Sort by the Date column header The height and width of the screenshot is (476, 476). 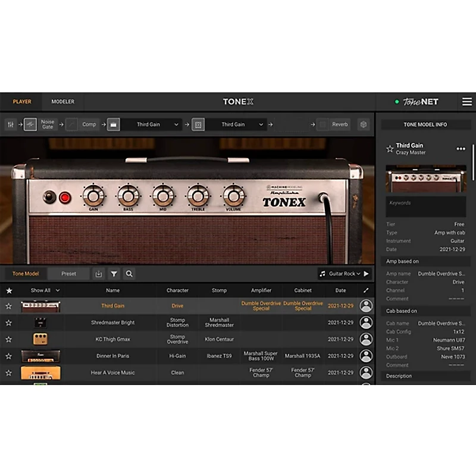(340, 290)
